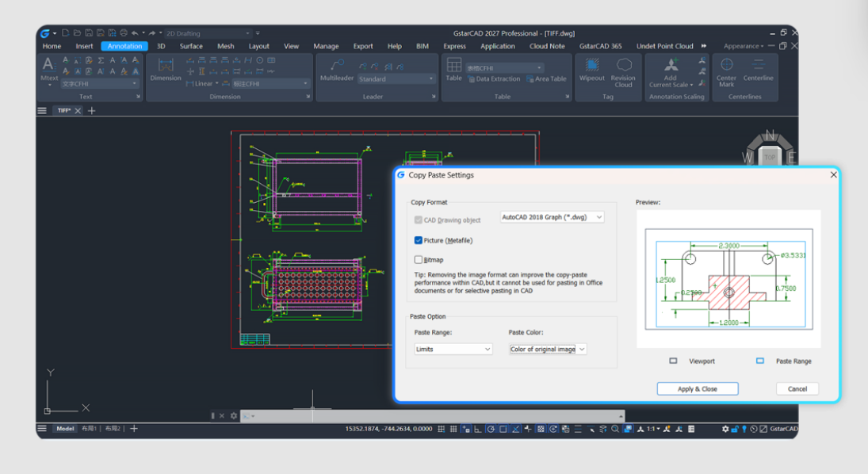Screen dimensions: 868x474
Task: Open the annotation scale 1:1 dropdown
Action: (653, 429)
